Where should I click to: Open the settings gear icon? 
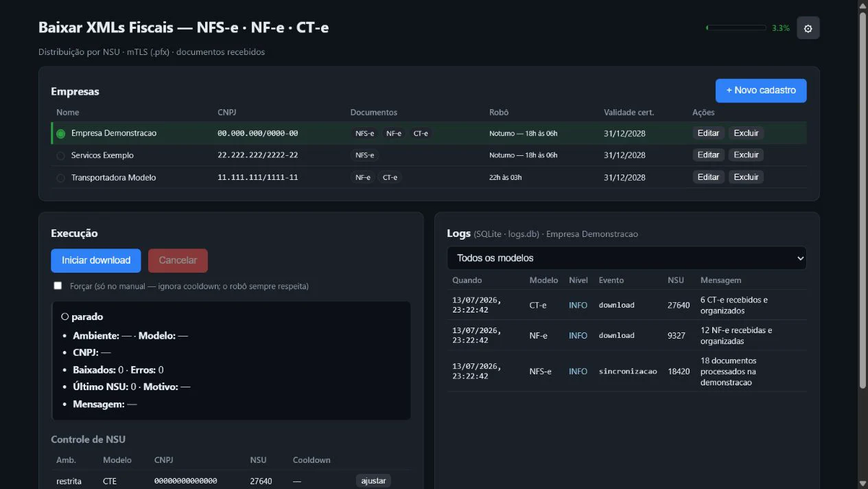coord(808,28)
